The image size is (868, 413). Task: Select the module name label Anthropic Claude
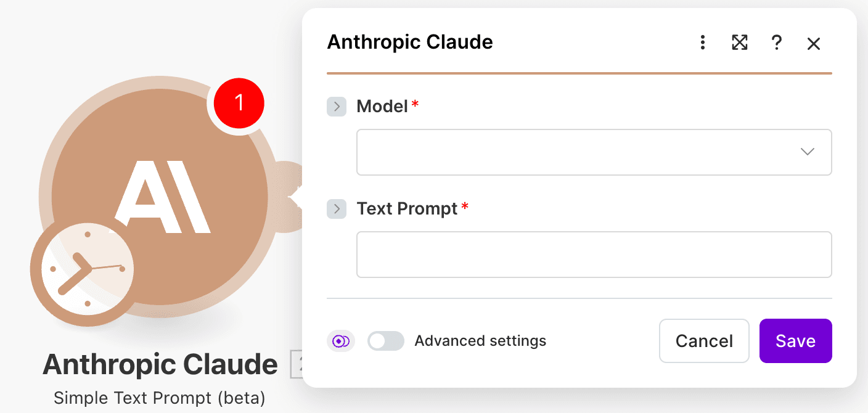pos(159,364)
